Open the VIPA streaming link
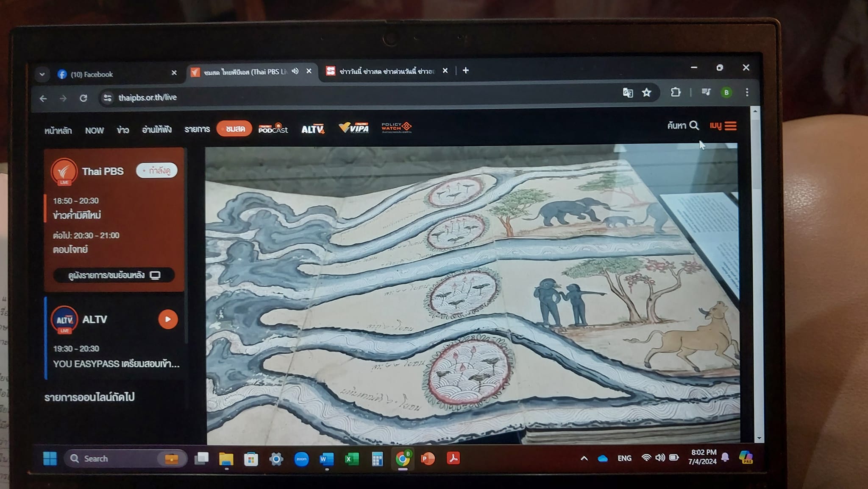 (354, 127)
